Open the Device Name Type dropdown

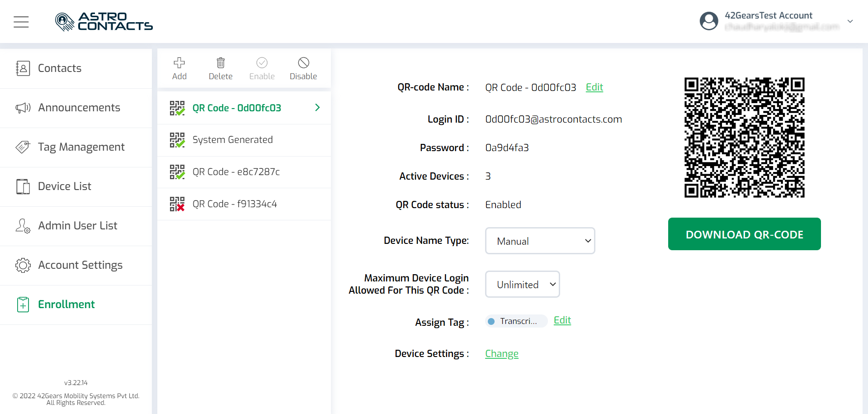pyautogui.click(x=540, y=241)
